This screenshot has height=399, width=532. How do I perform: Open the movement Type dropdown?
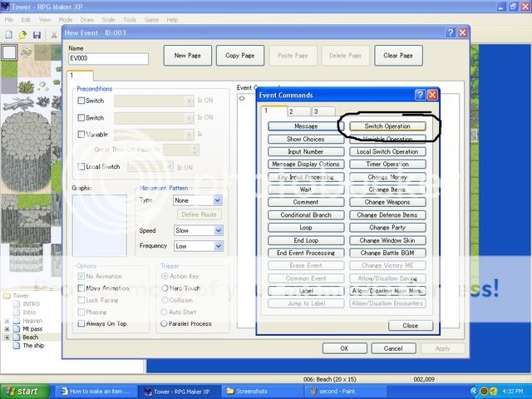[x=218, y=200]
